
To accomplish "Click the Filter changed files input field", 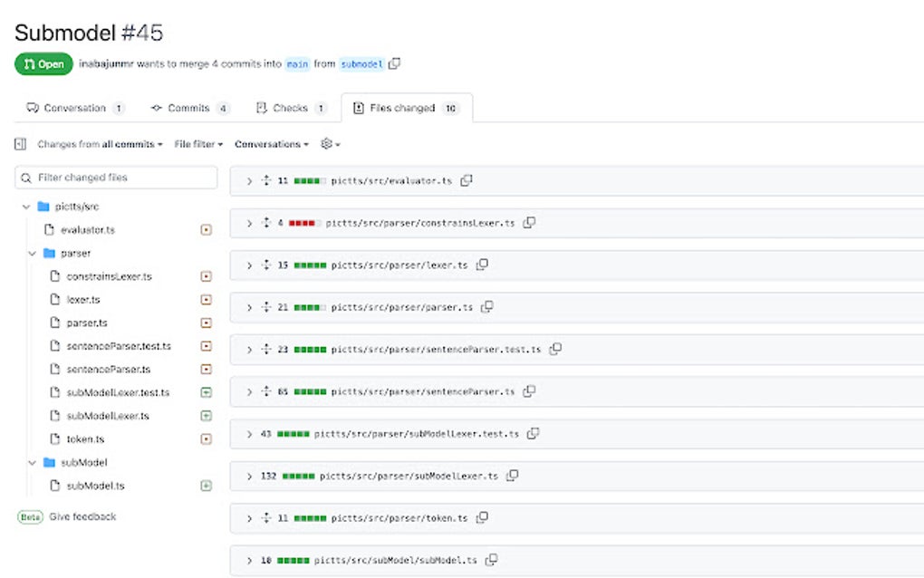I will [x=116, y=178].
